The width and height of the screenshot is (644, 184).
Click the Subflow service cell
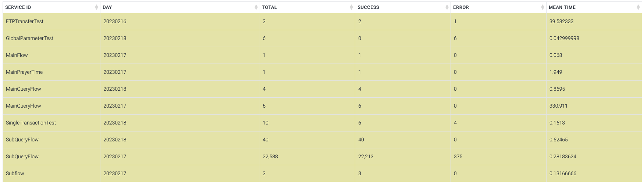click(x=15, y=173)
